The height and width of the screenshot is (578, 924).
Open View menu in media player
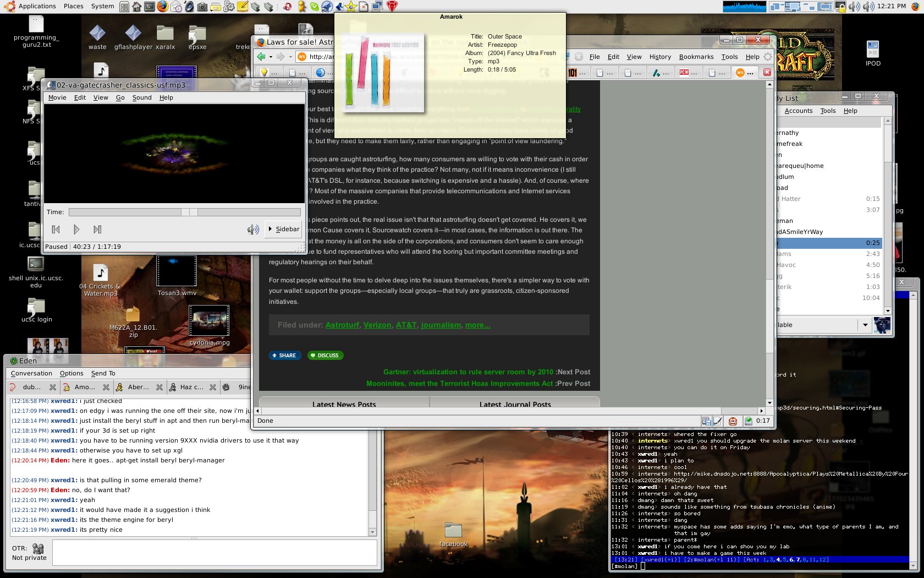point(101,97)
